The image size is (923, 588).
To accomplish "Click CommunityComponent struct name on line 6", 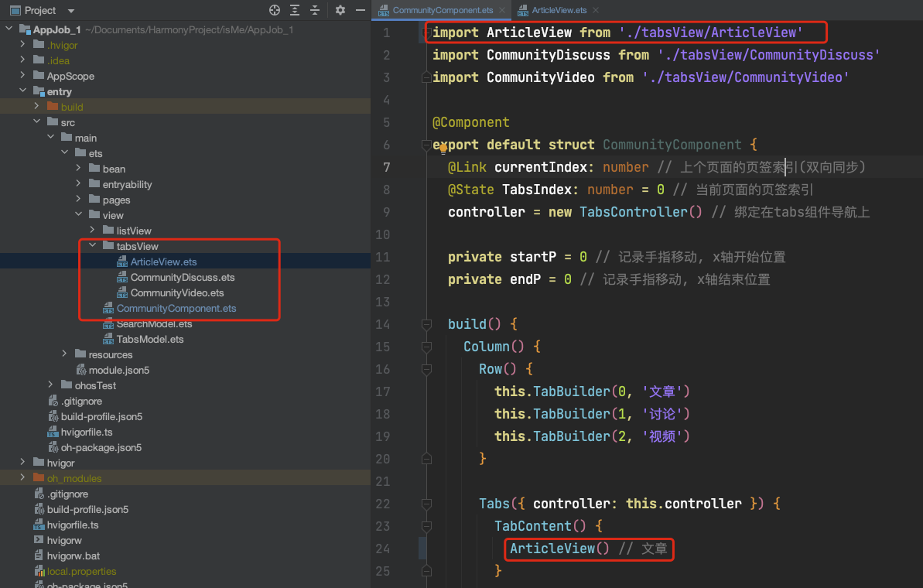I will (x=672, y=145).
